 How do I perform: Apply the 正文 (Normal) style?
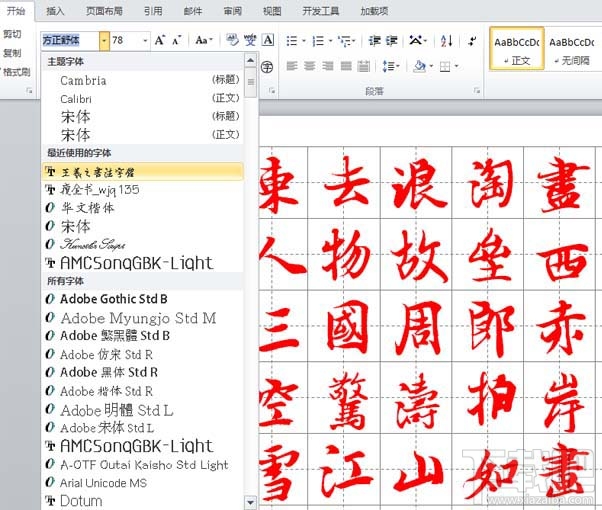517,49
